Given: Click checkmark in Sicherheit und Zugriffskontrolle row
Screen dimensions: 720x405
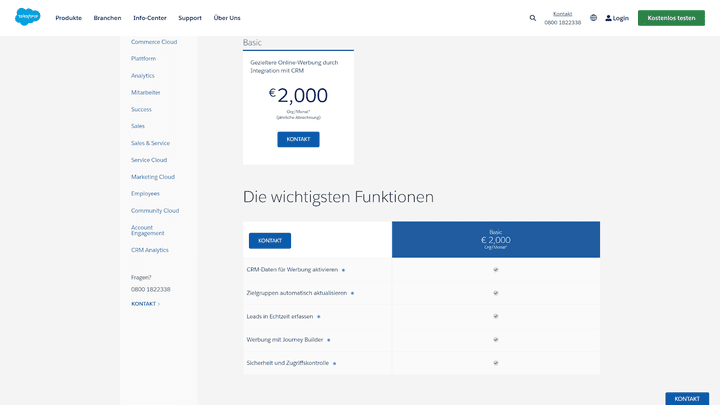Looking at the screenshot, I should 495,363.
